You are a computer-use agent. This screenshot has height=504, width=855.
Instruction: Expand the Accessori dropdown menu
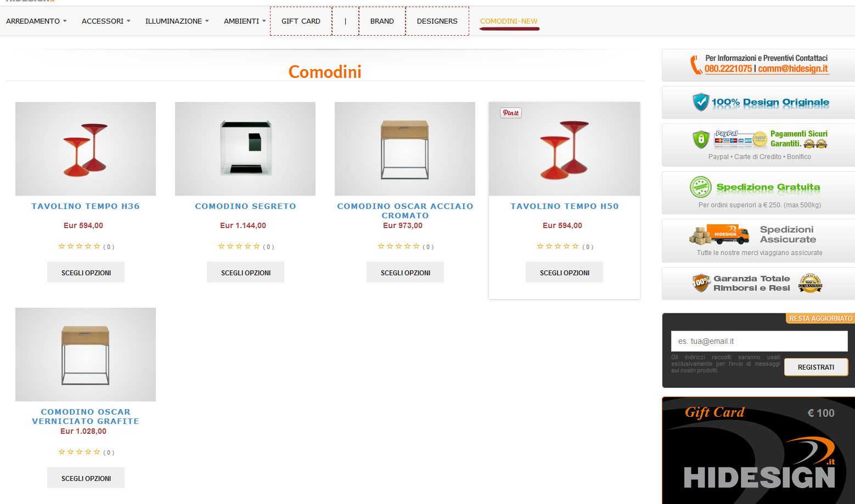click(x=106, y=21)
